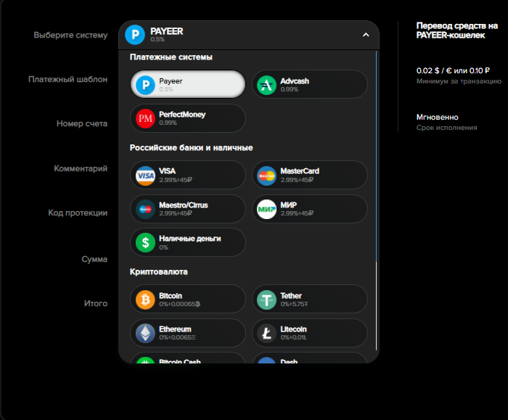This screenshot has width=508, height=420.
Task: Click the МИР logo icon
Action: click(266, 209)
